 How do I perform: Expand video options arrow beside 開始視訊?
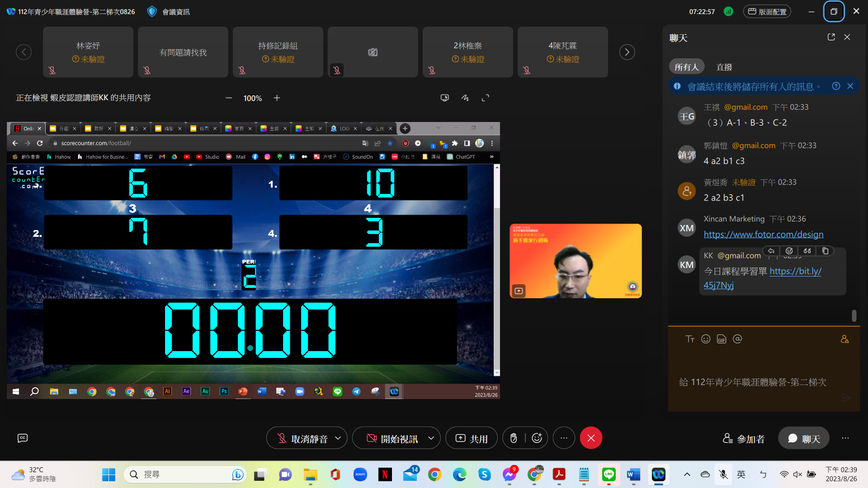point(431,438)
